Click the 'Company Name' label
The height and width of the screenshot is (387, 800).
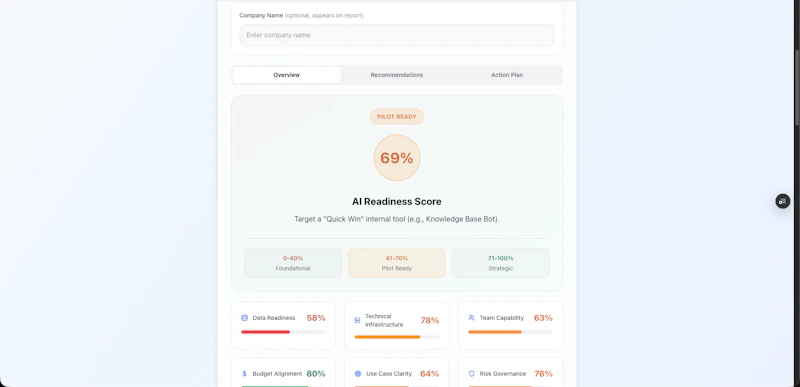click(x=261, y=15)
